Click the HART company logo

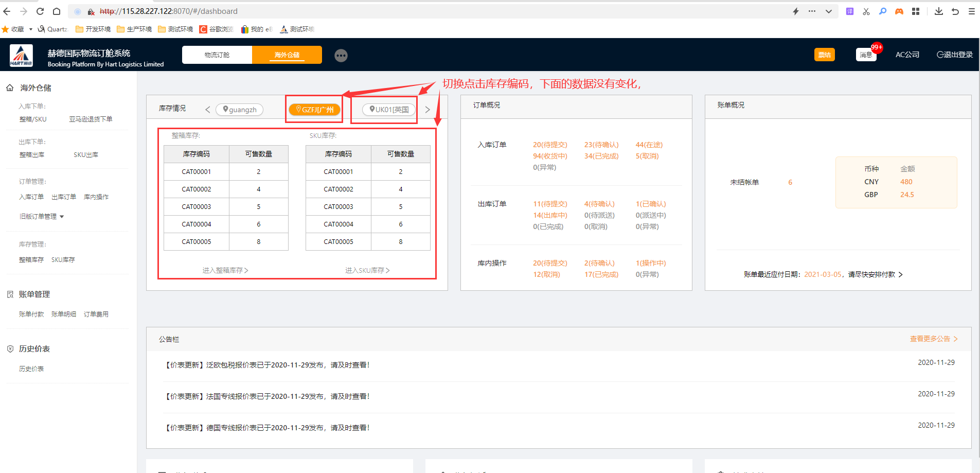(x=21, y=56)
